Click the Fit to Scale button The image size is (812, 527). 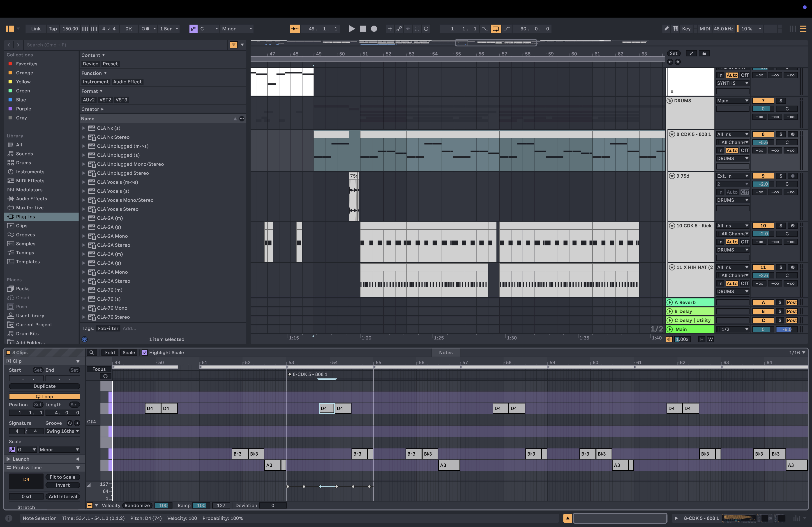(x=62, y=477)
